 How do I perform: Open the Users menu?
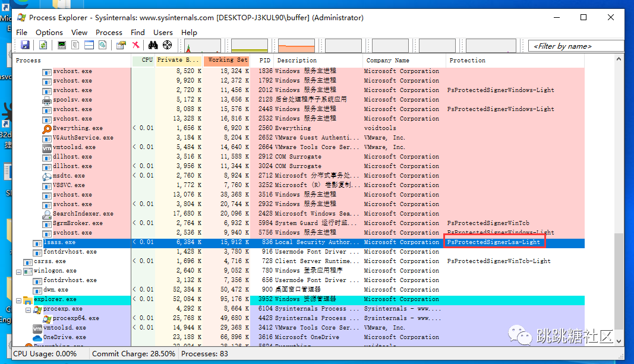point(163,32)
